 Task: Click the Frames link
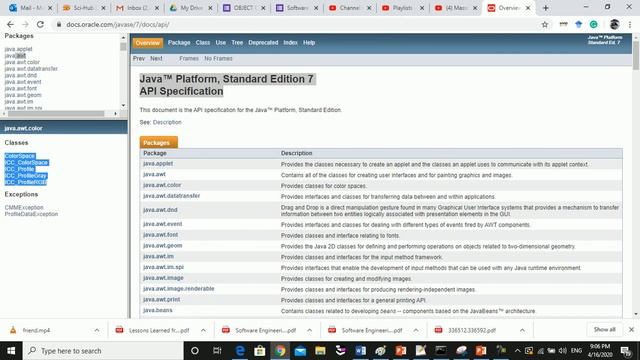tap(189, 58)
